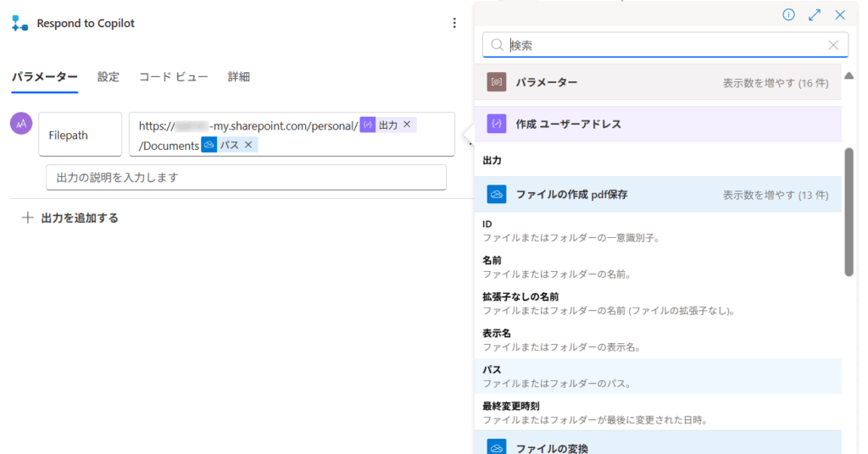Screen dimensions: 868x454
Task: Select the パス dynamic content item
Action: point(492,370)
